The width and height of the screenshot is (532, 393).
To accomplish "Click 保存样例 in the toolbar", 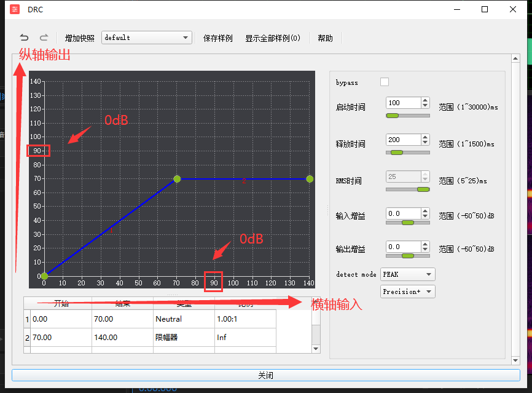I will [x=218, y=38].
